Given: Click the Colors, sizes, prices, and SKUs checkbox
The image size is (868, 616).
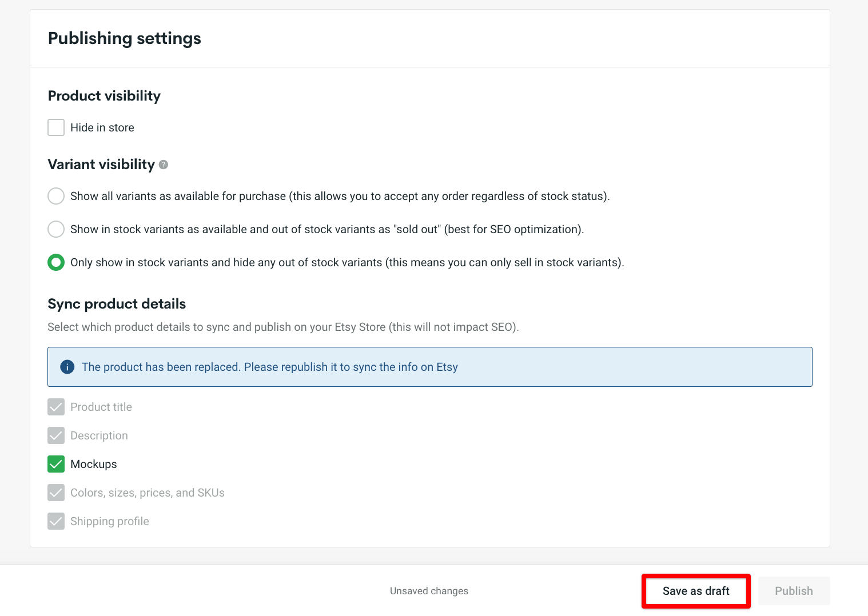Looking at the screenshot, I should click(55, 493).
